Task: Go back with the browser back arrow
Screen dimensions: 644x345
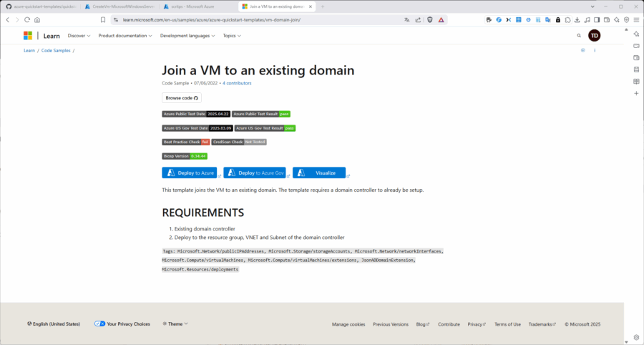Action: click(x=7, y=20)
